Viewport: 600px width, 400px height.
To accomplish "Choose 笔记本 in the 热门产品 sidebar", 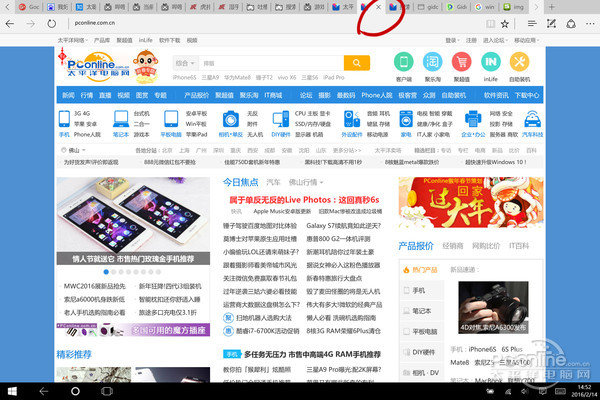I will [422, 311].
